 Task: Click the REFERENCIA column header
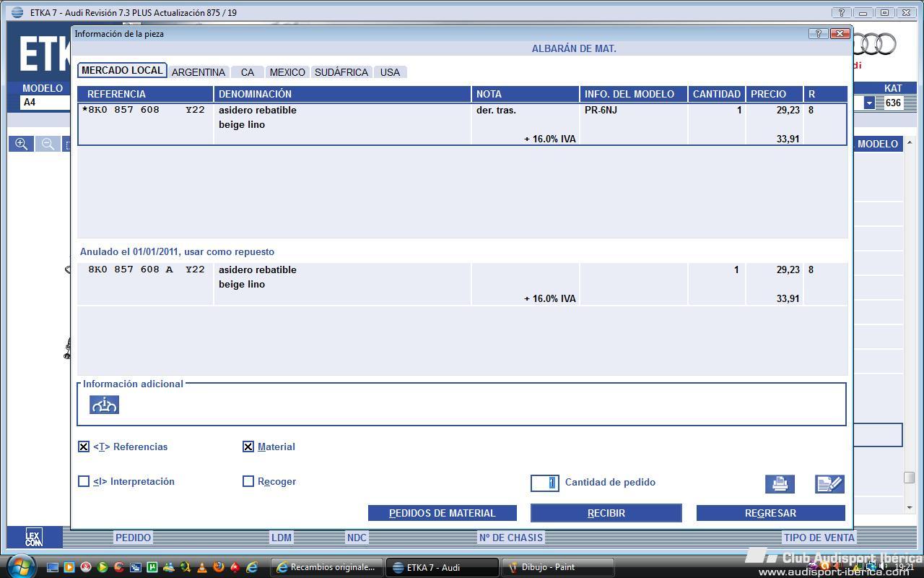(145, 94)
